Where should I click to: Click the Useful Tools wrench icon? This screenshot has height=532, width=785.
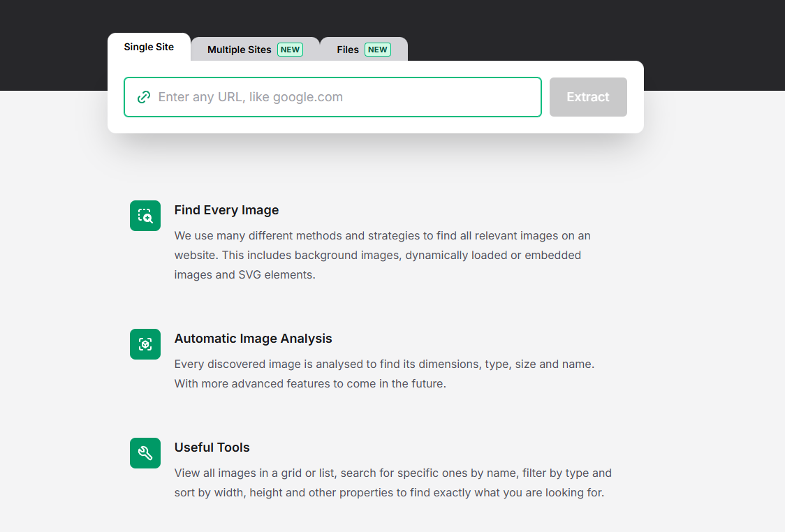pos(145,453)
